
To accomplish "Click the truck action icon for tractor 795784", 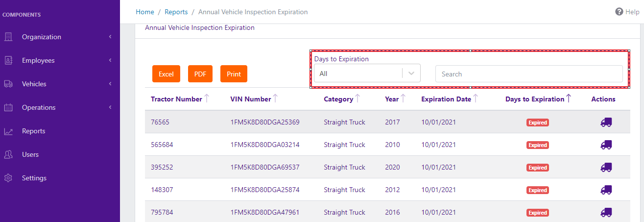I will pos(606,212).
